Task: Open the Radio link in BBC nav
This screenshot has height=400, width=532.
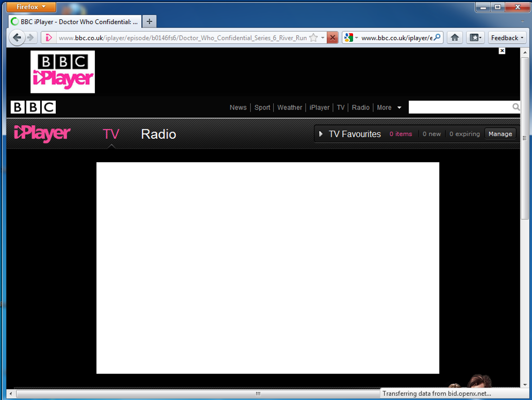Action: pos(360,107)
